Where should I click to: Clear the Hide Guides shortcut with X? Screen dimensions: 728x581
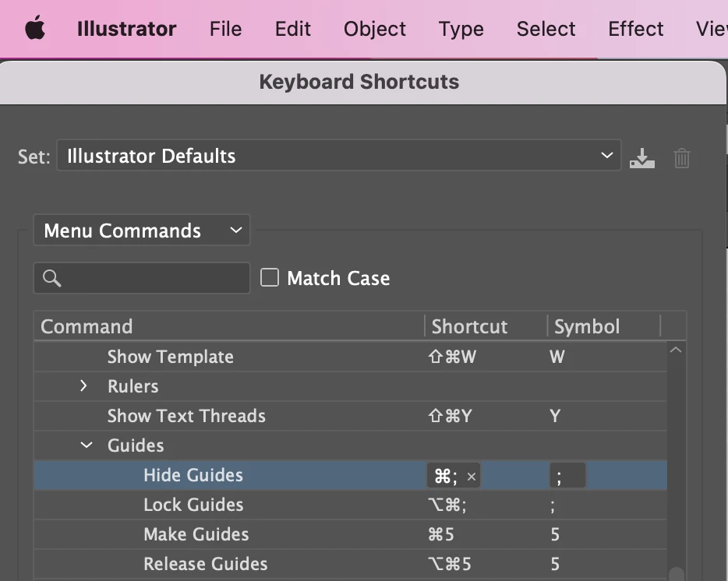(472, 477)
